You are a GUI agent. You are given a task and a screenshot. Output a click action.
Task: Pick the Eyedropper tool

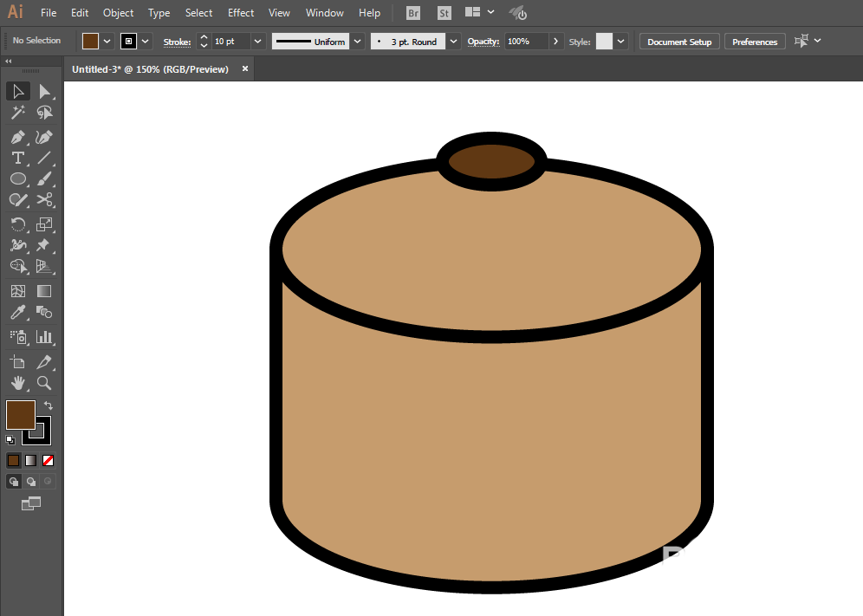(x=17, y=312)
